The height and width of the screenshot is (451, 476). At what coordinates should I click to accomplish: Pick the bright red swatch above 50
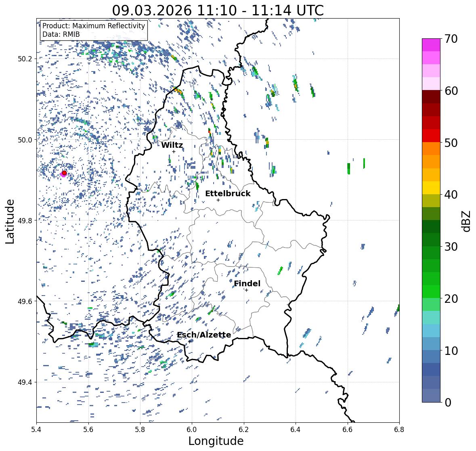(431, 136)
